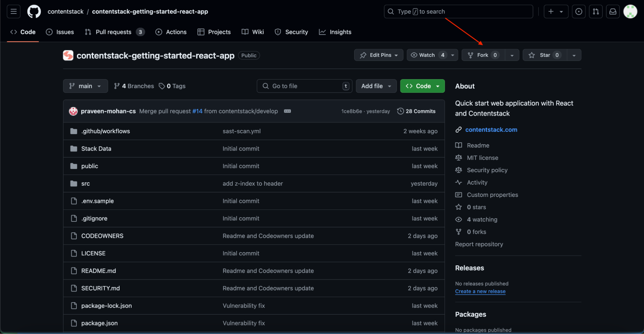Open the src folder
This screenshot has height=334, width=644.
tap(85, 183)
